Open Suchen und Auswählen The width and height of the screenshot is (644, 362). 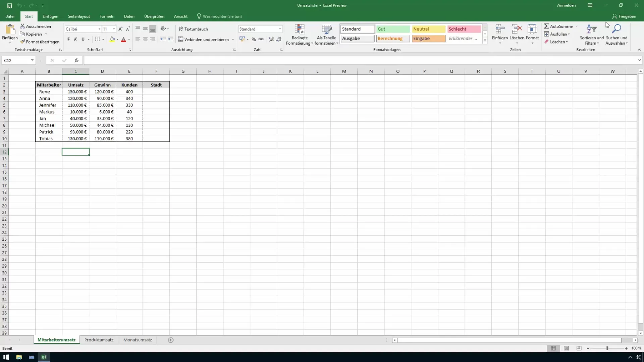pos(616,35)
